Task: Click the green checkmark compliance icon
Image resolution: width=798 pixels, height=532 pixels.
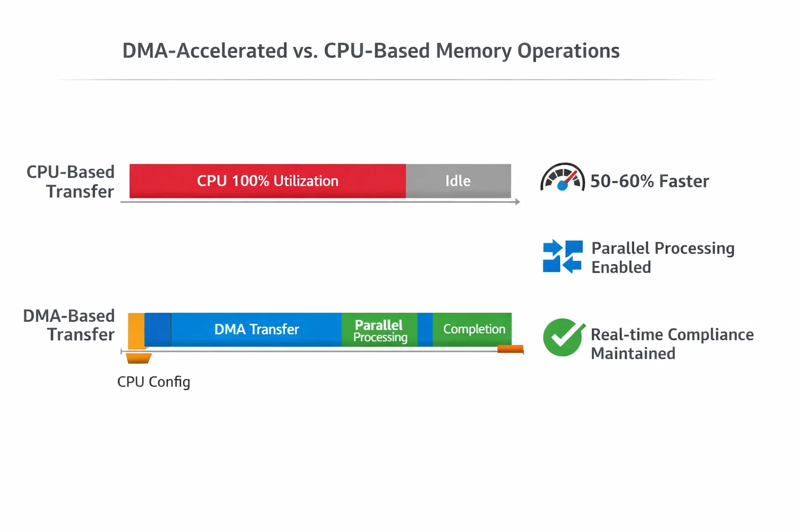Action: coord(563,337)
